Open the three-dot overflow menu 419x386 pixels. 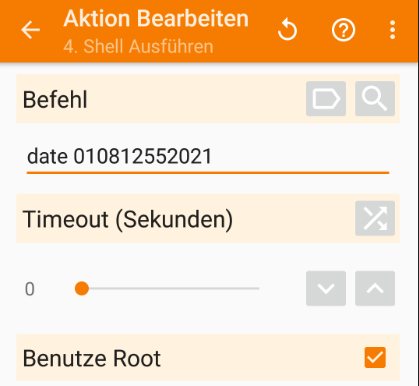(393, 30)
